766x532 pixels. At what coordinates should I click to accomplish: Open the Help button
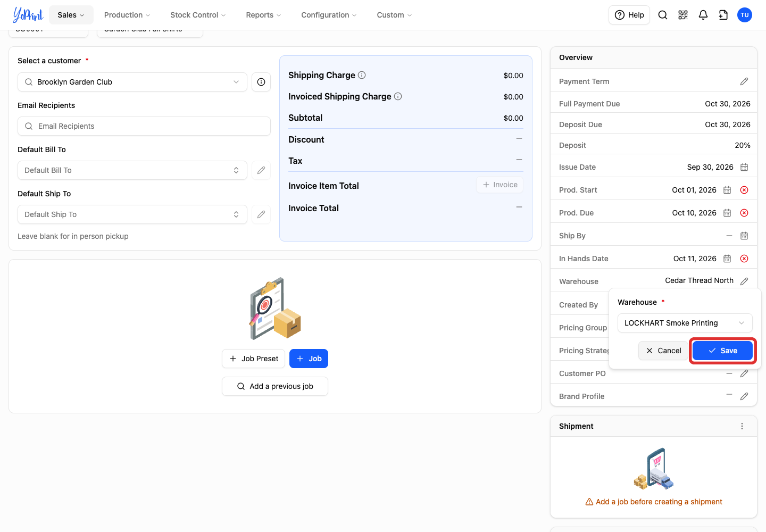(629, 15)
